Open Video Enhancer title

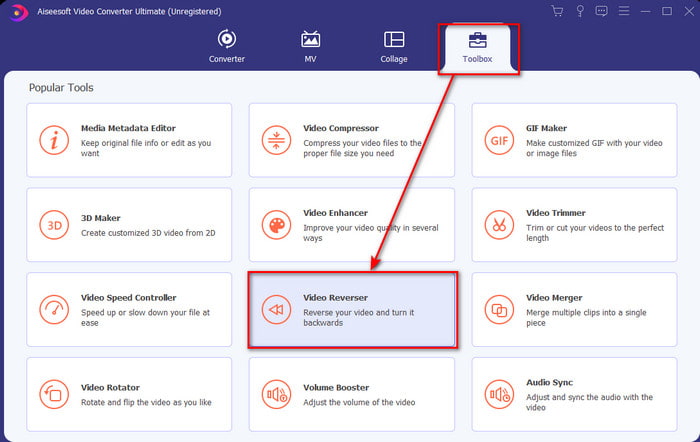336,213
